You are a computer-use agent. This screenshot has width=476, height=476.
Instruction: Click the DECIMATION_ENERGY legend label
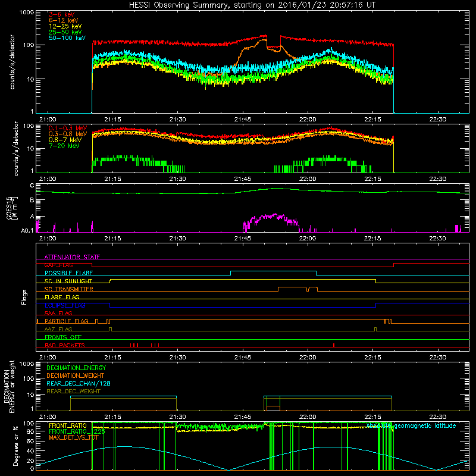coord(76,368)
